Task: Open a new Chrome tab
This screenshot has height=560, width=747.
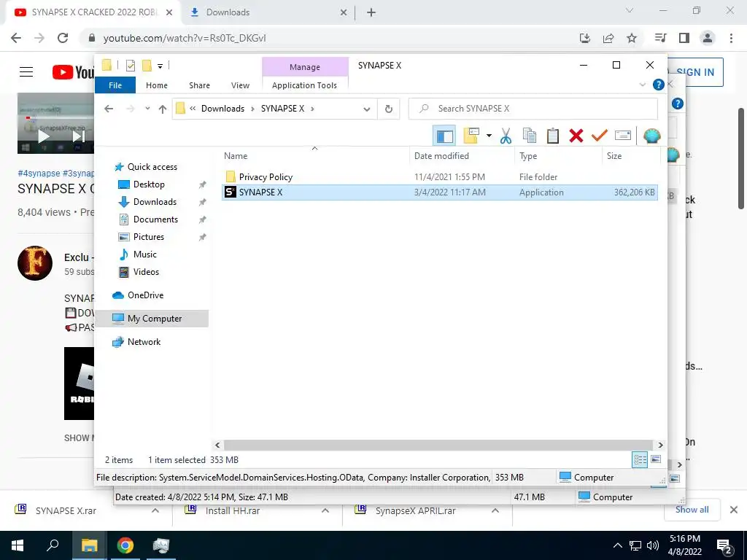Action: (371, 12)
